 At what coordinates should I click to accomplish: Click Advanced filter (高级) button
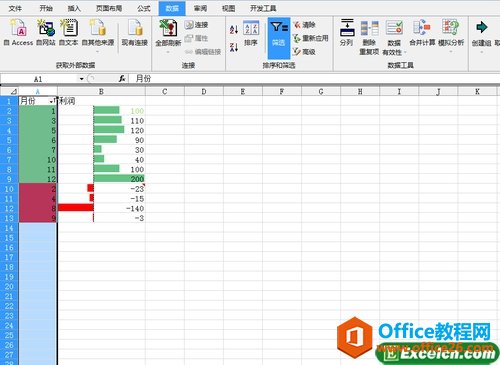305,52
